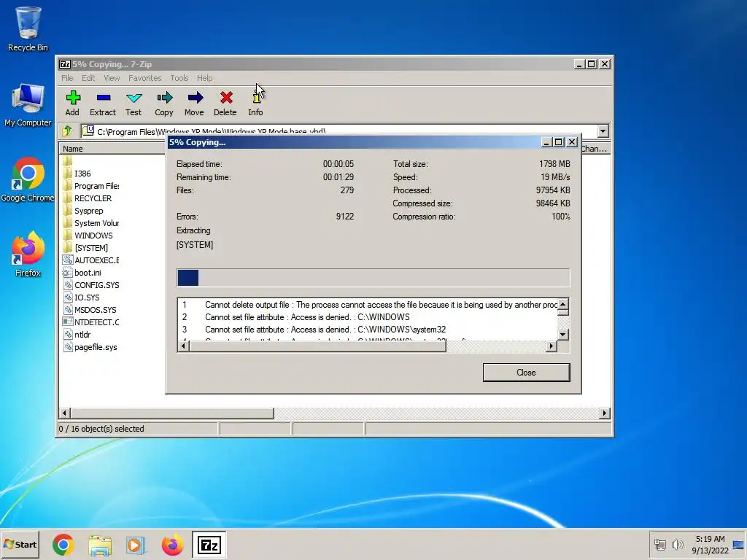Select IO.SYS file
Viewport: 747px width, 560px height.
[x=87, y=297]
